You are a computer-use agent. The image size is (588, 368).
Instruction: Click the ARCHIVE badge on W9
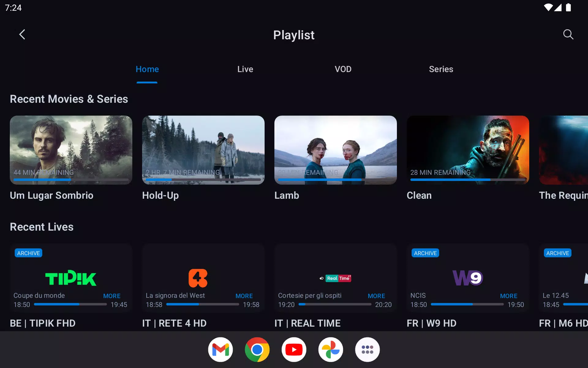click(425, 253)
